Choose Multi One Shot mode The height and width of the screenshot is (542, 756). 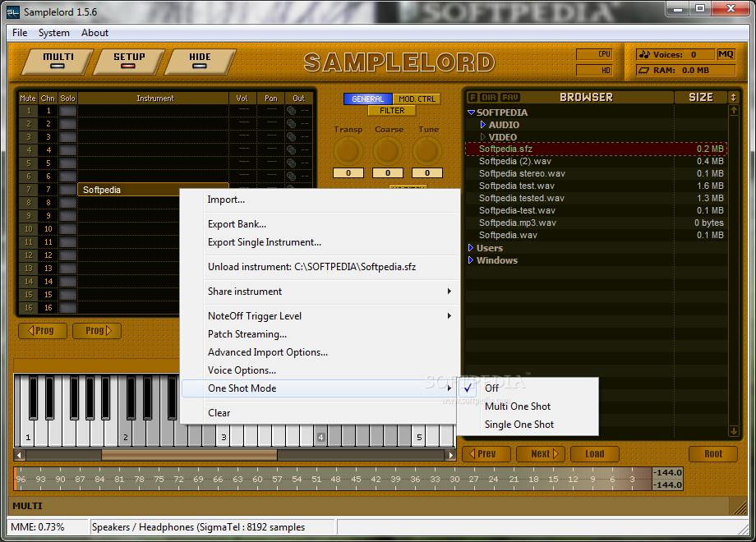coord(528,406)
